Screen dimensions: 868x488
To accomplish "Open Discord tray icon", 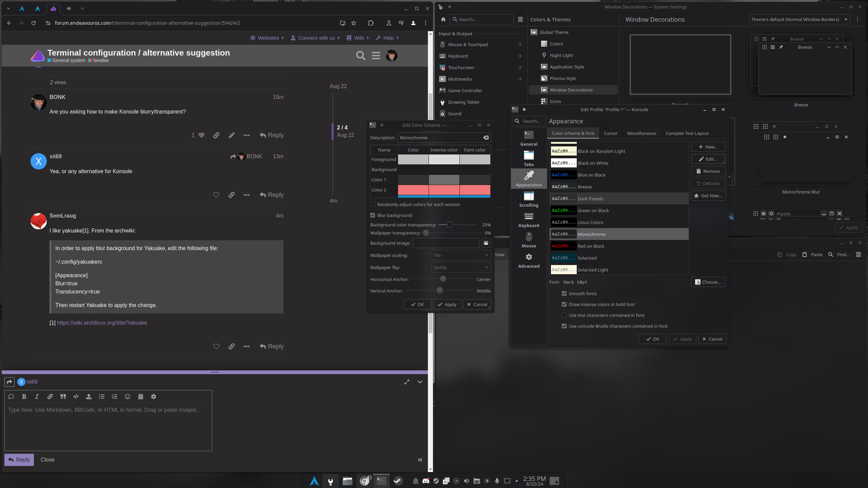I will [x=426, y=481].
